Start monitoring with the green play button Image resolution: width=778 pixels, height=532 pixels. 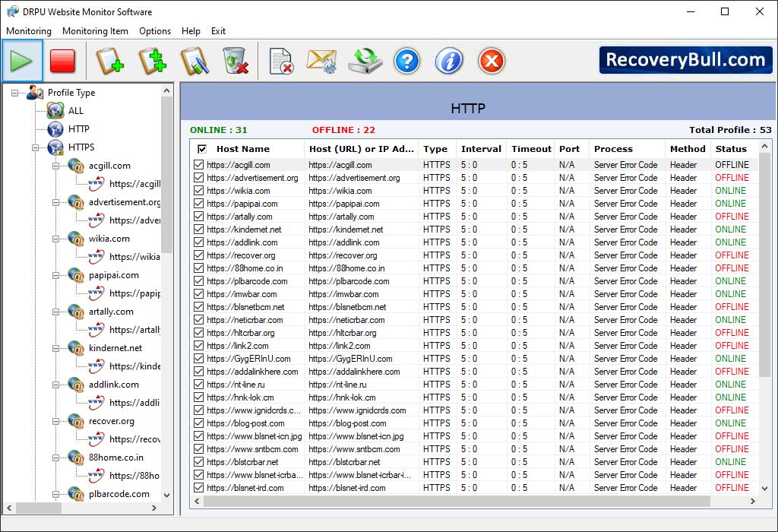point(22,61)
